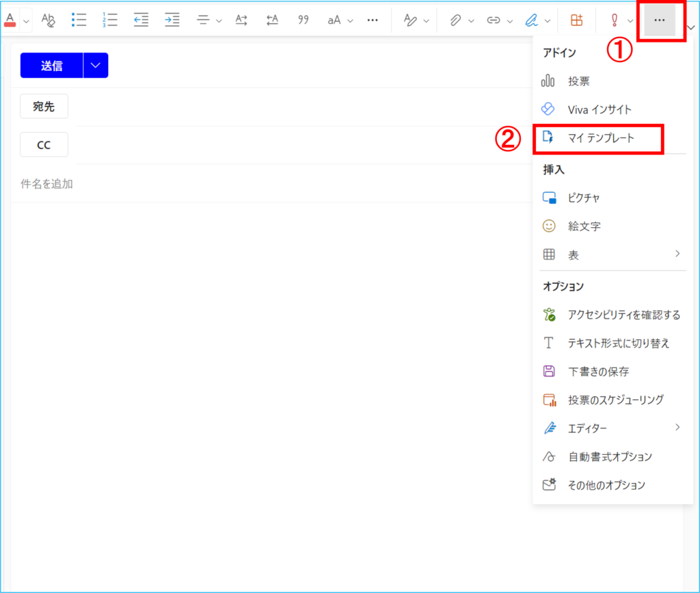Choose 絵文字 in the insert section
The image size is (700, 593).
(584, 226)
